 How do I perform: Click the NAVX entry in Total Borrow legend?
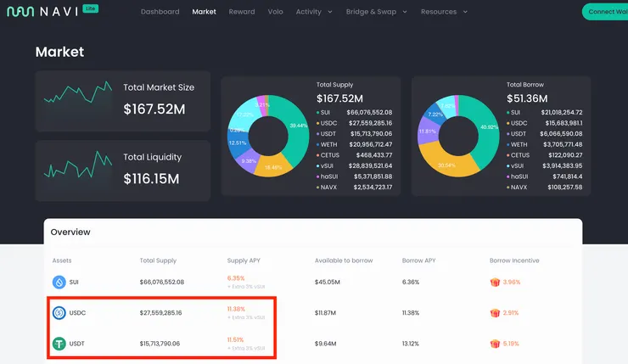tap(545, 187)
